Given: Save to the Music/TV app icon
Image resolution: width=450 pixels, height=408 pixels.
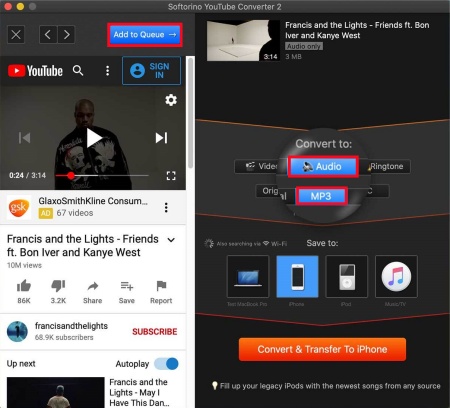Looking at the screenshot, I should [396, 276].
